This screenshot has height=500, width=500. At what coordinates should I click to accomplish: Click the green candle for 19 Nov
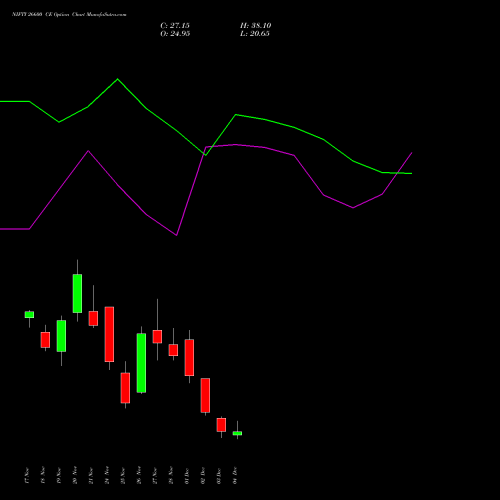[61, 336]
